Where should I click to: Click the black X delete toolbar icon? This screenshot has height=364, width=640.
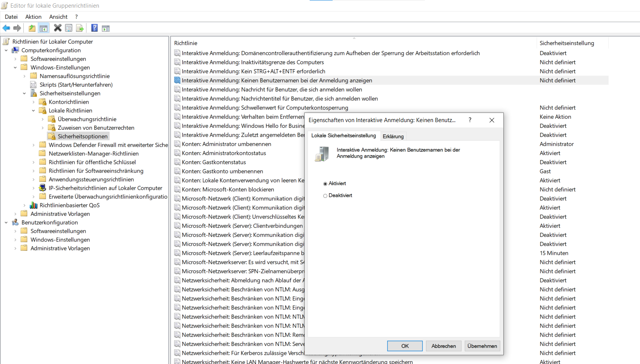pyautogui.click(x=57, y=28)
